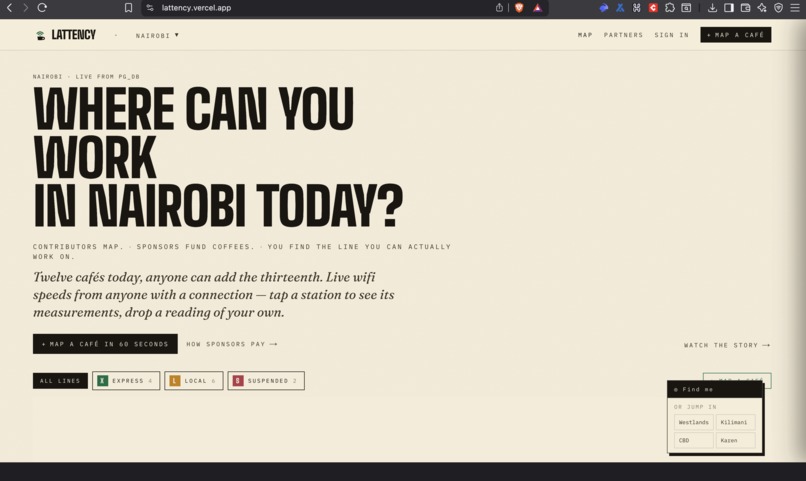Click the blue bird extension icon
The width and height of the screenshot is (806, 481).
pos(604,8)
